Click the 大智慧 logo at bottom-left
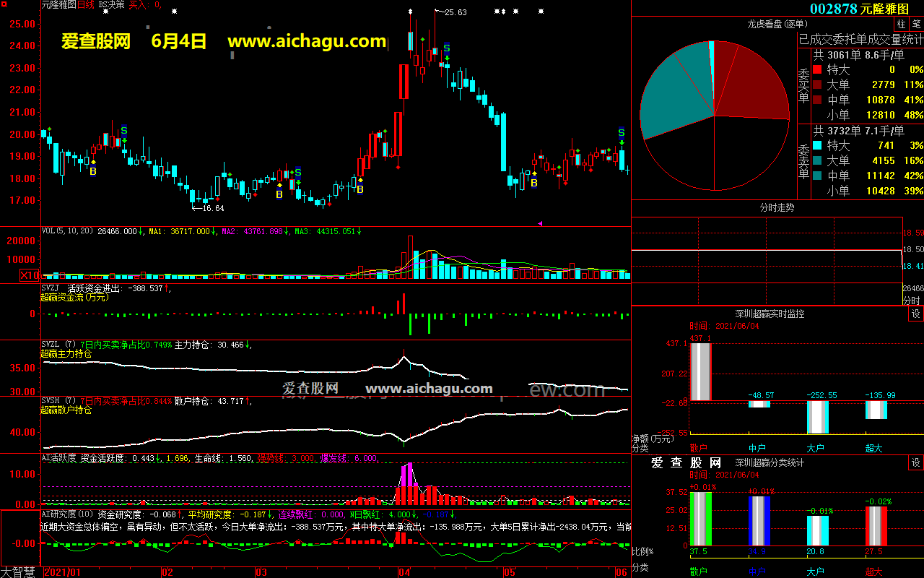Screen dimensions: 924x578 click(x=17, y=571)
